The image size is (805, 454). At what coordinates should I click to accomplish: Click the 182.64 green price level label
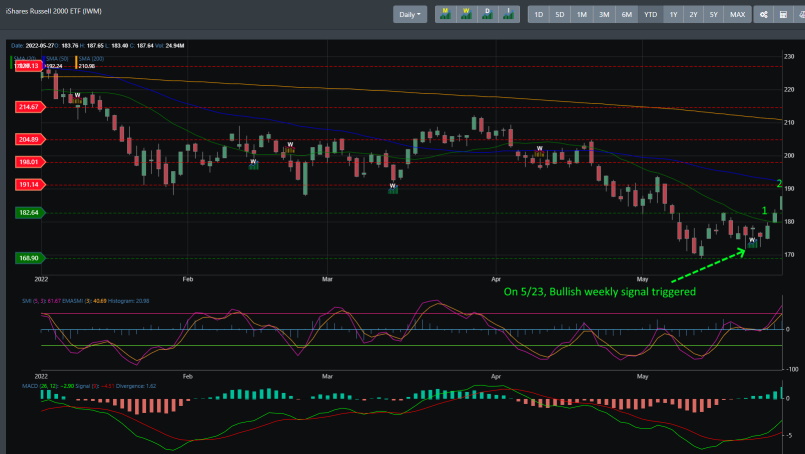pos(30,213)
